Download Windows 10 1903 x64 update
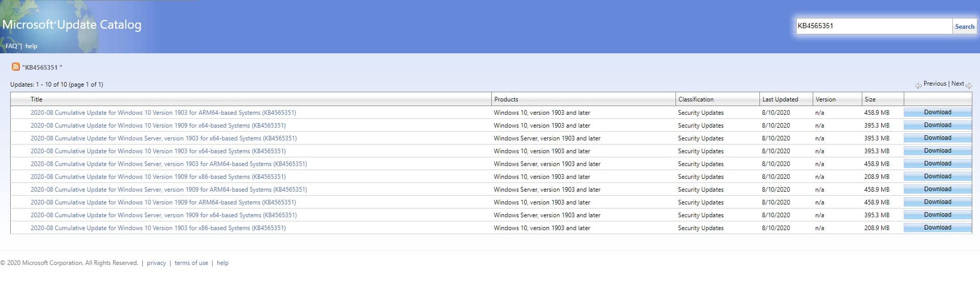Screen dimensions: 980x288 [x=938, y=151]
